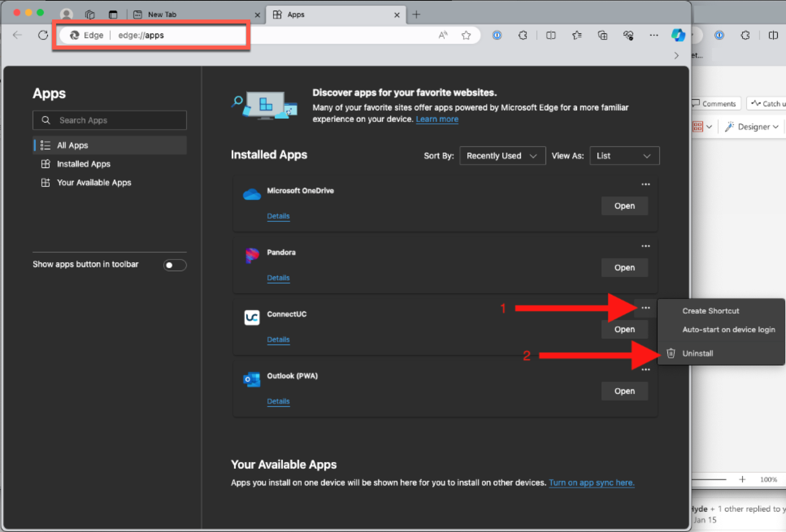Viewport: 786px width, 532px height.
Task: Expand the View As List dropdown
Action: [x=624, y=156]
